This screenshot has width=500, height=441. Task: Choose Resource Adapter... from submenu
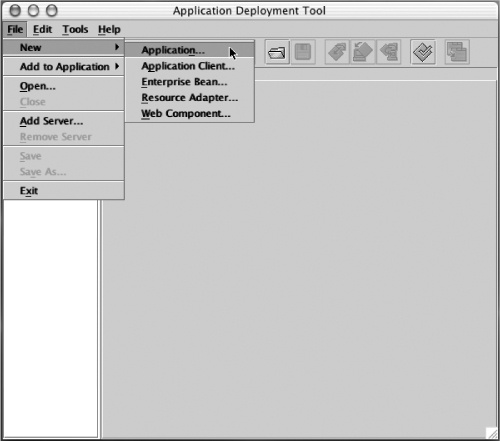189,98
